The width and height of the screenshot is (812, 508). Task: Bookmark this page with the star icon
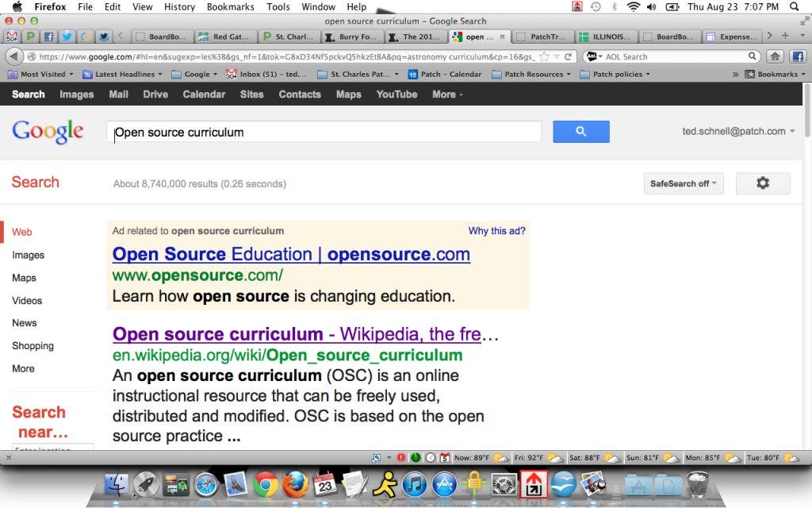point(544,56)
